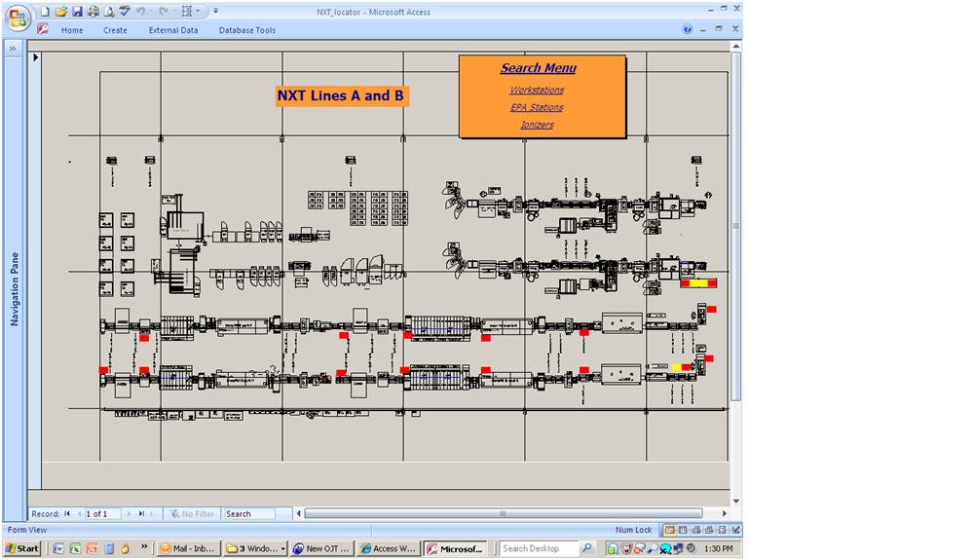Expand the Navigation Pane with chevron
The width and height of the screenshot is (974, 560).
tap(13, 49)
